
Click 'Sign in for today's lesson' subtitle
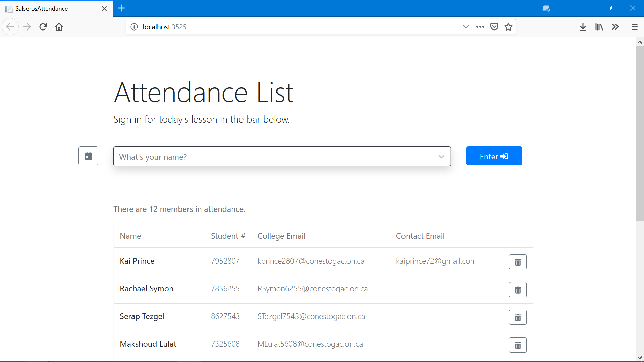pyautogui.click(x=201, y=119)
